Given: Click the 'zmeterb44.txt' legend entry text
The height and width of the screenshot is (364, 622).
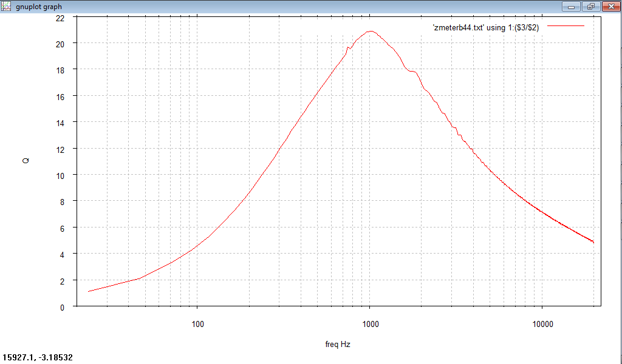Looking at the screenshot, I should [485, 28].
